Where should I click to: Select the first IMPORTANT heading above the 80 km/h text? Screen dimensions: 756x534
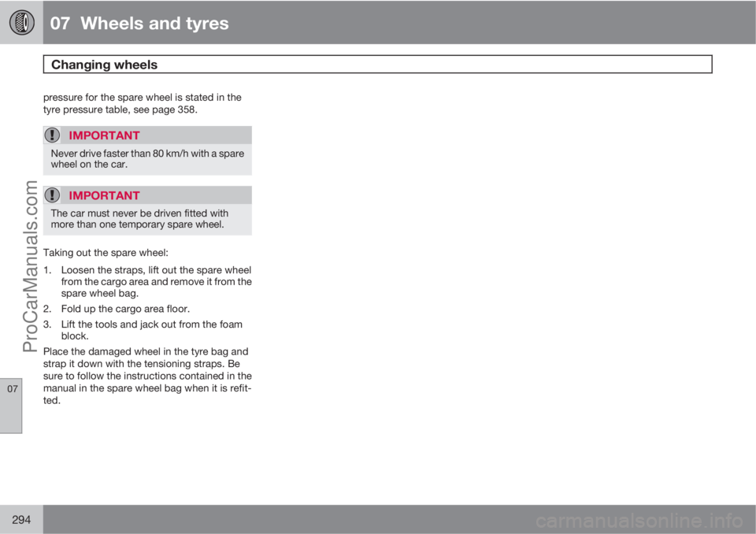(x=104, y=135)
